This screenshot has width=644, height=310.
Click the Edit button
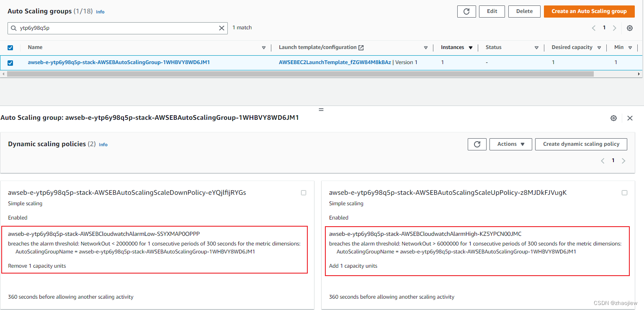(492, 11)
